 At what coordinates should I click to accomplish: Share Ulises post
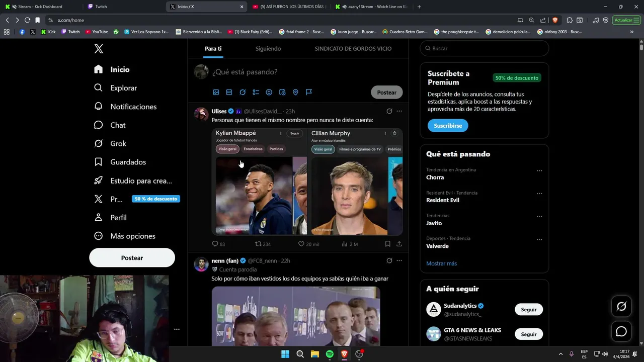point(399,244)
